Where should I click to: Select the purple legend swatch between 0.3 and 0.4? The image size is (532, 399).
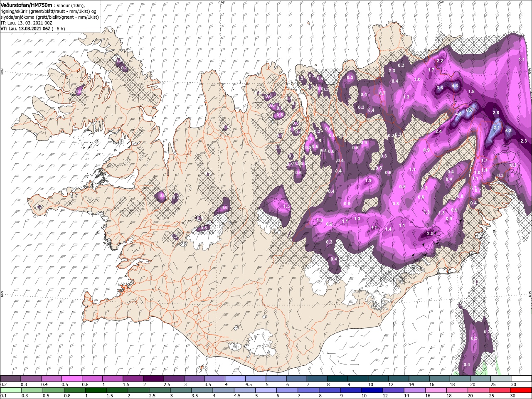(31, 379)
